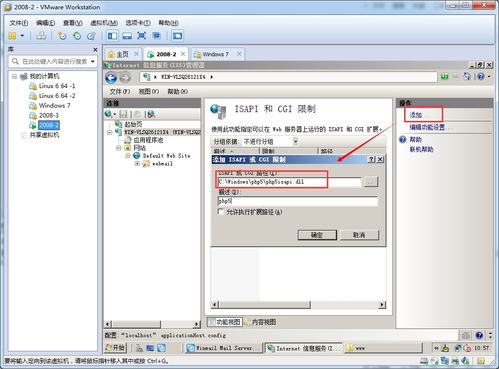Click the VMware snapshot toolbar icon
Viewport: 499px width, 369px height.
(62, 36)
